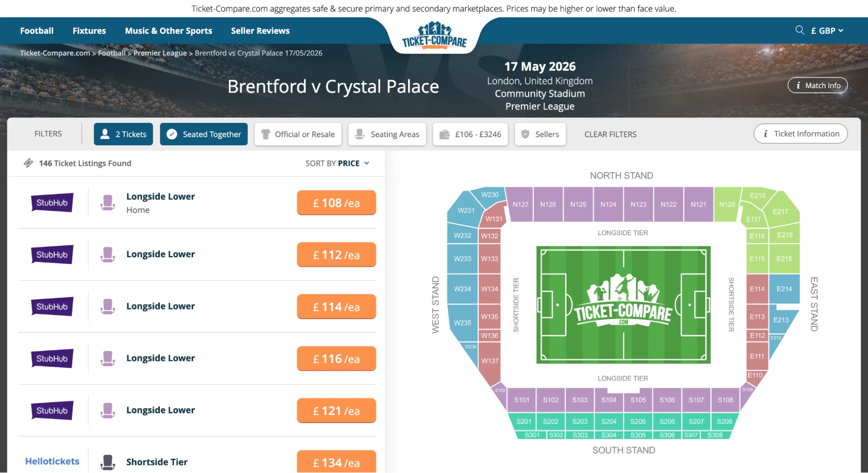
Task: Toggle the 2 Tickets filter
Action: [x=123, y=134]
